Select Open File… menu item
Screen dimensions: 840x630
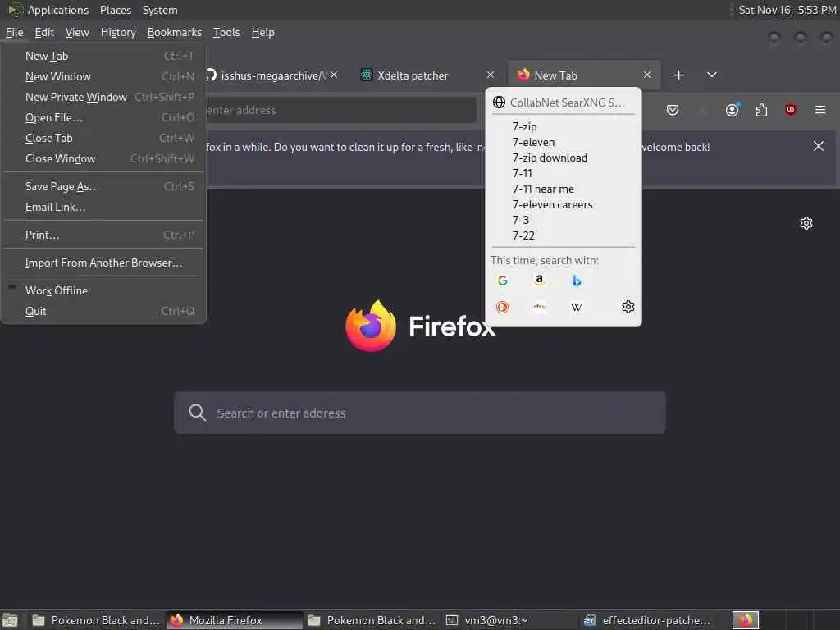pos(104,117)
